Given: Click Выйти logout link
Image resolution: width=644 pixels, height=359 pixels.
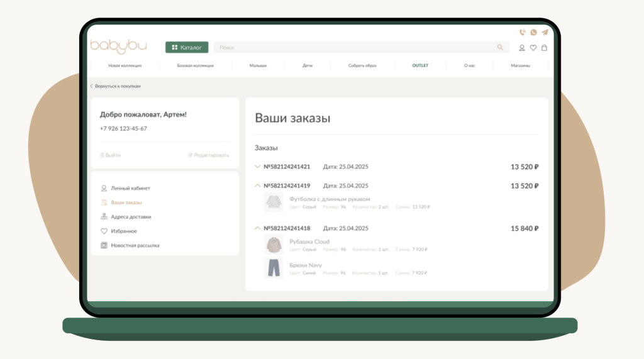Looking at the screenshot, I should [x=111, y=155].
